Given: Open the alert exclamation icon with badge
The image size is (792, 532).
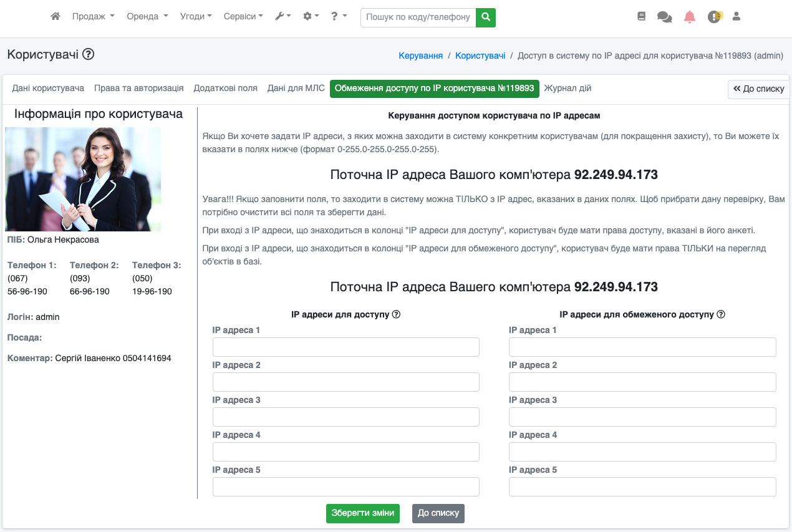Looking at the screenshot, I should [714, 17].
